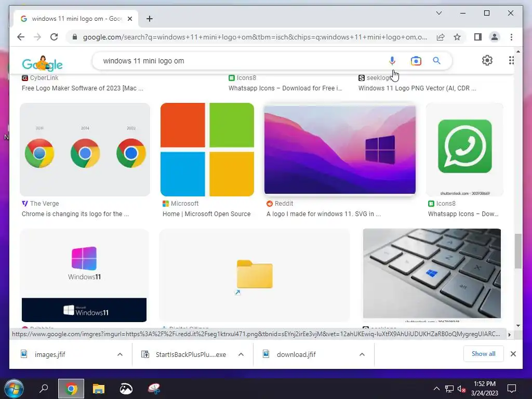Close the windows 11 mini logo tab
This screenshot has height=399, width=532.
click(x=129, y=19)
